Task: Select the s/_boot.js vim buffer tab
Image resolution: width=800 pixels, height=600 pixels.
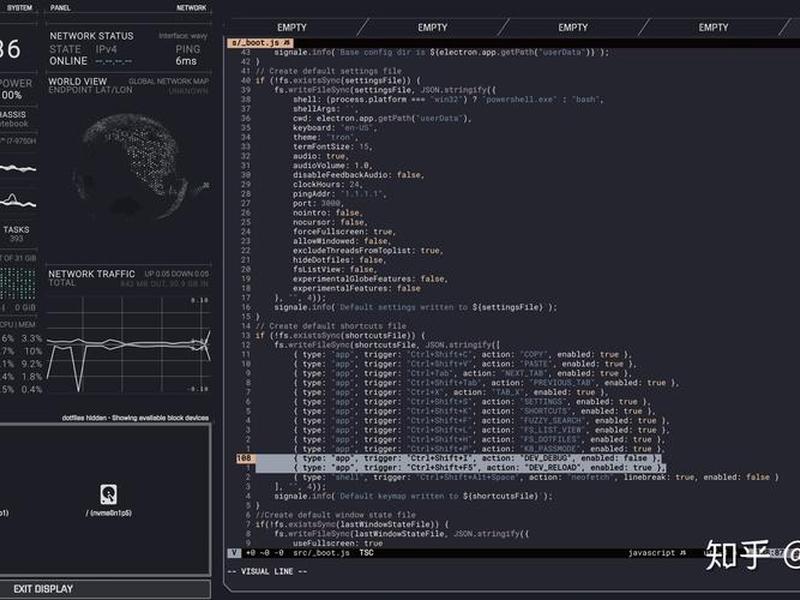Action: (x=260, y=43)
